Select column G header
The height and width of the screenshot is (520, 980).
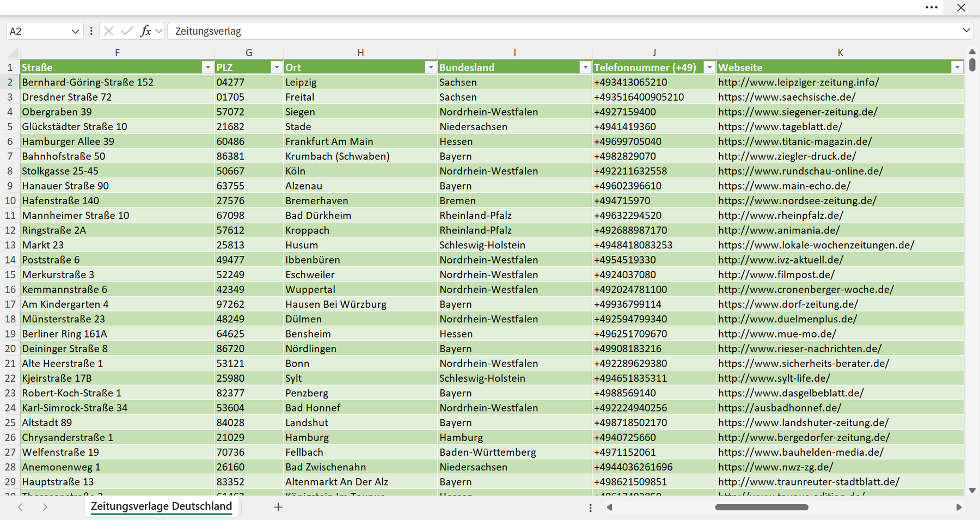[249, 53]
